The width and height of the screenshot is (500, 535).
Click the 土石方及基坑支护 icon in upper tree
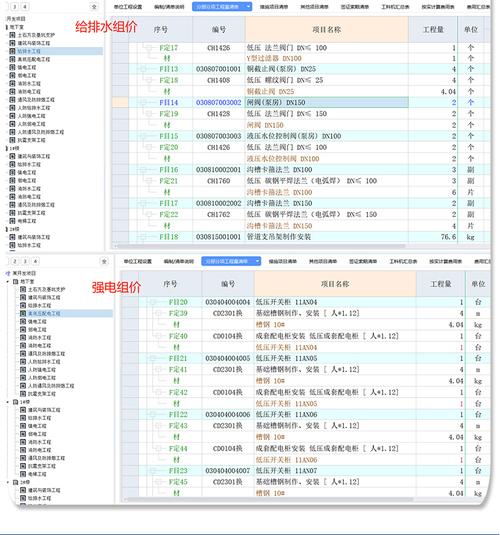(12, 35)
